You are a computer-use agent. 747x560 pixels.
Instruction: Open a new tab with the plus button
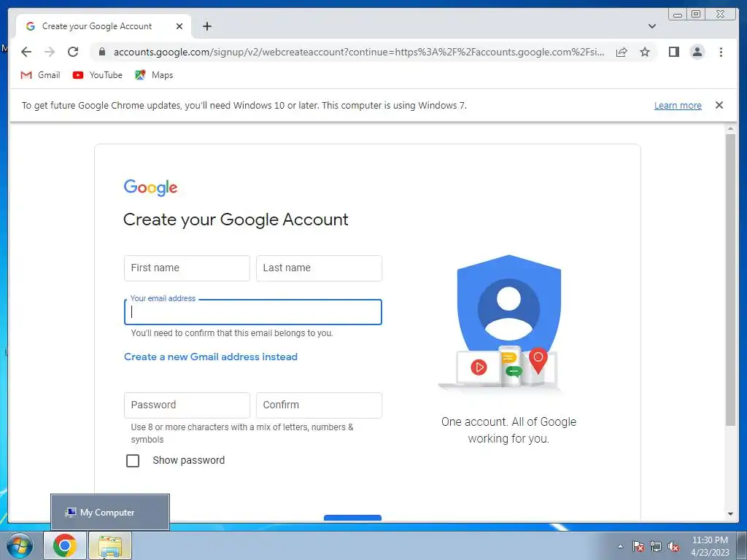point(207,26)
